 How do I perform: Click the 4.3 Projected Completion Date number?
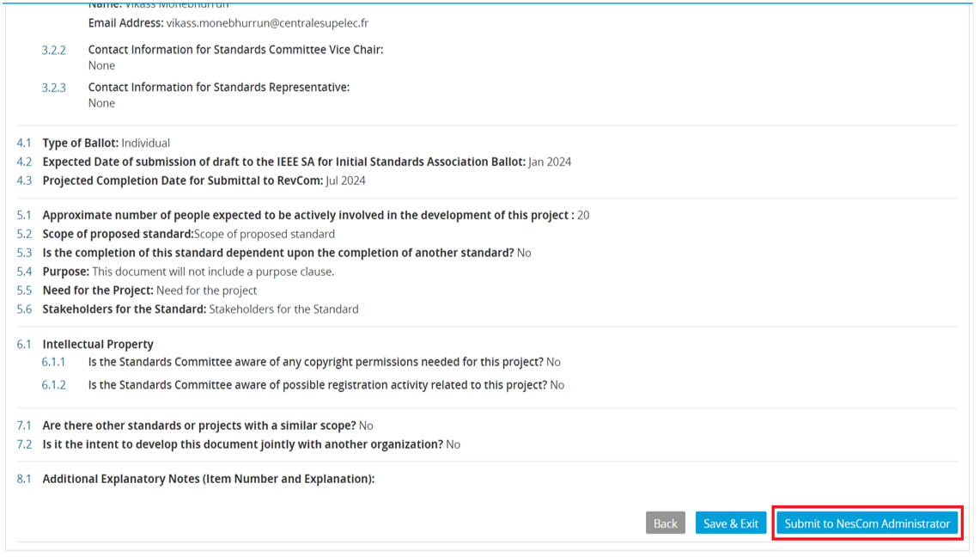tap(24, 181)
